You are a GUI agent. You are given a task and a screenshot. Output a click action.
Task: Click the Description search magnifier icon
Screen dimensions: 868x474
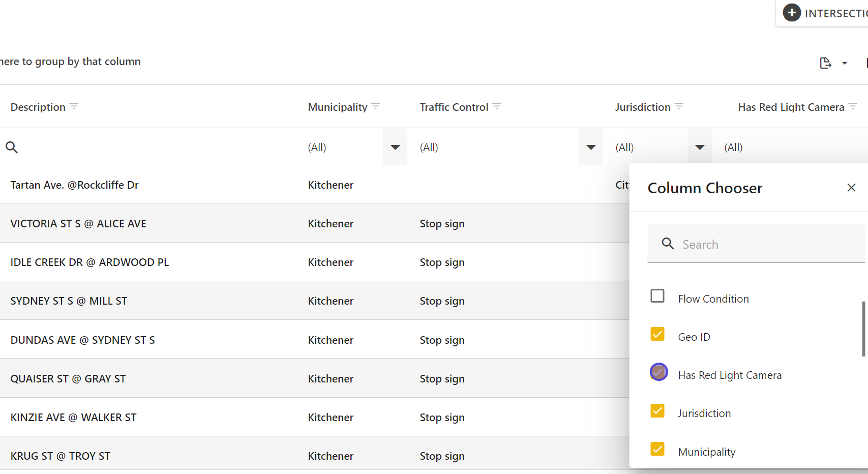12,147
